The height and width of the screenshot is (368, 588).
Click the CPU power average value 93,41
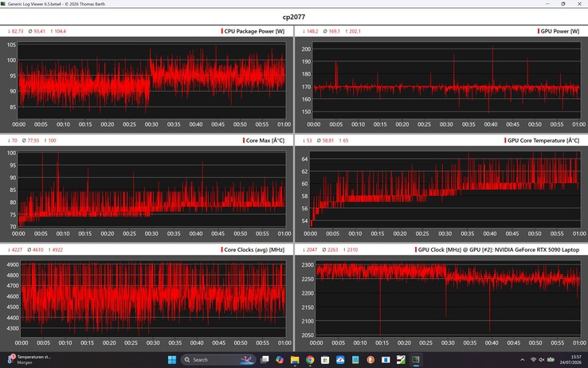[39, 31]
